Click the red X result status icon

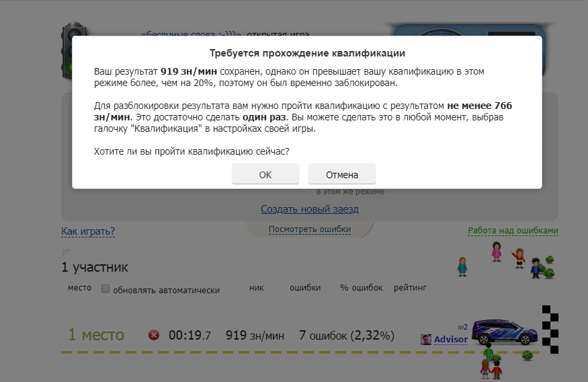pos(154,335)
